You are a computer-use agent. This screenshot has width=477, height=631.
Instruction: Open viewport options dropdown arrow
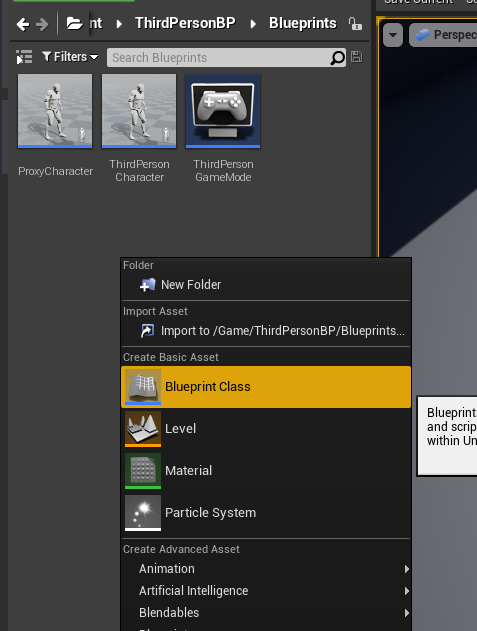[393, 35]
